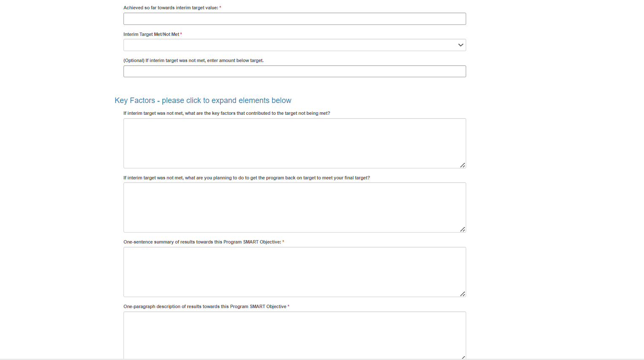Click resize grip of one-paragraph description textarea
The image size is (644, 360).
click(x=463, y=357)
